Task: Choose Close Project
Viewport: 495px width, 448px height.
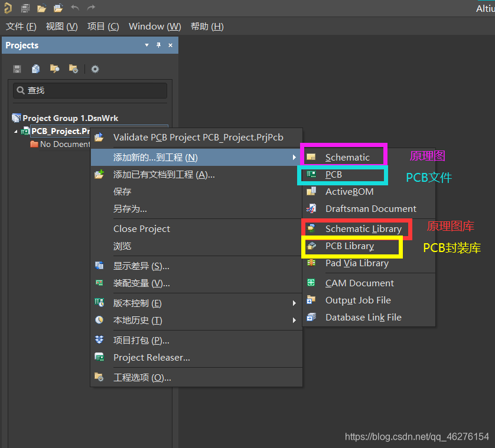Action: tap(197, 229)
